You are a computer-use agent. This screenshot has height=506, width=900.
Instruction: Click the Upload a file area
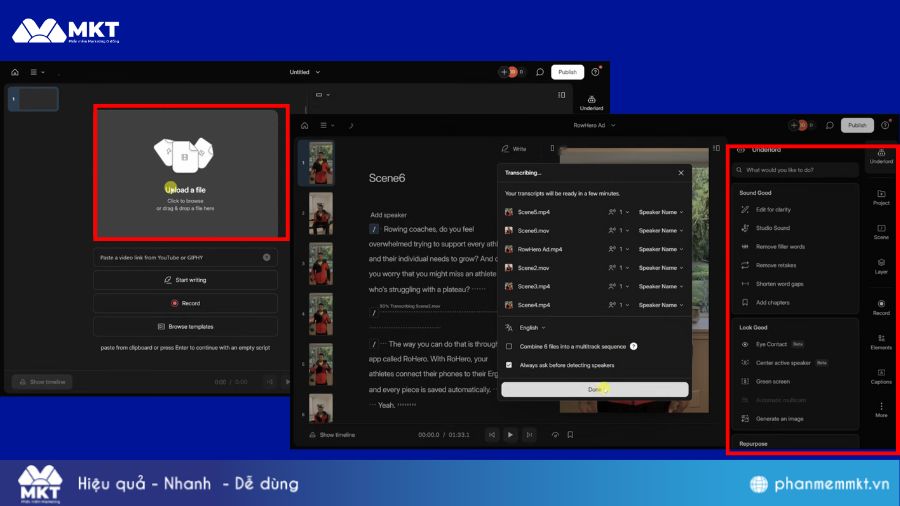pos(187,173)
